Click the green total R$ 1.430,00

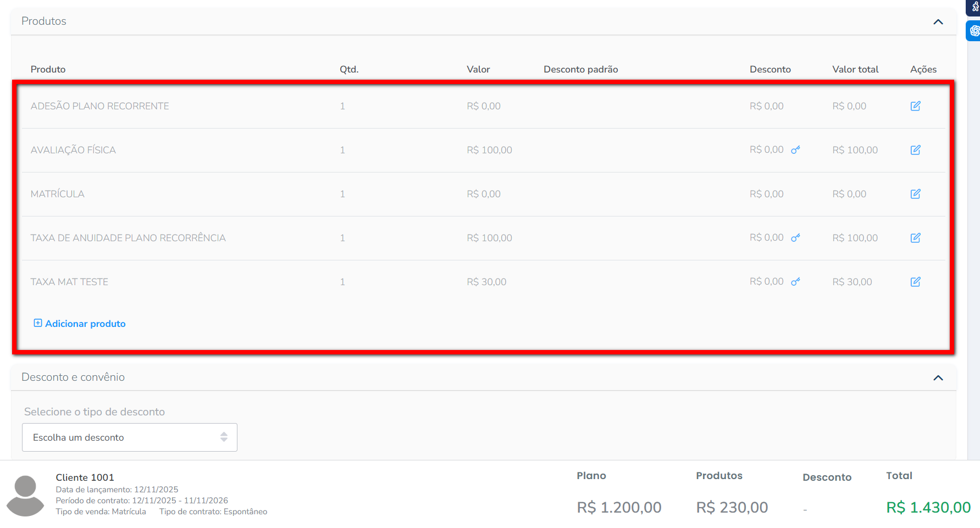tap(928, 507)
